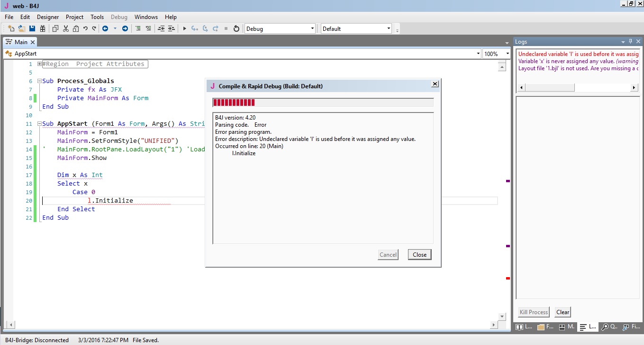Expand the AppStart sub selector dropdown

[478, 54]
